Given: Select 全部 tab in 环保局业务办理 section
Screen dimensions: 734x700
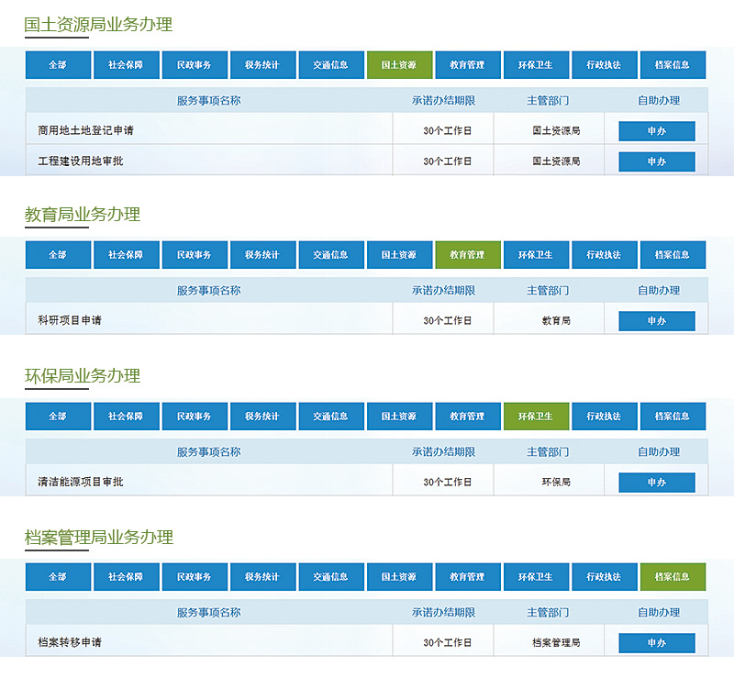Looking at the screenshot, I should tap(58, 417).
